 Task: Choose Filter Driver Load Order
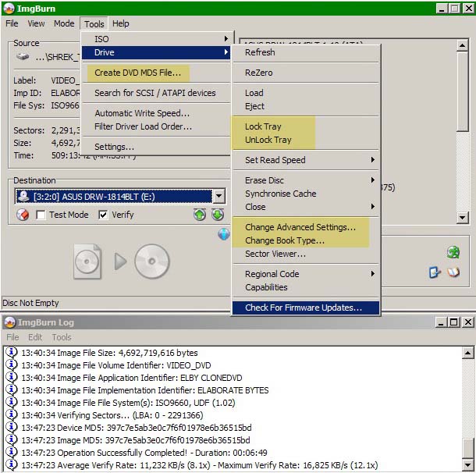click(156, 126)
